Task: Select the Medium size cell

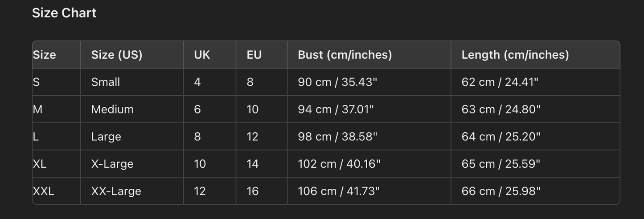Action: [x=112, y=109]
